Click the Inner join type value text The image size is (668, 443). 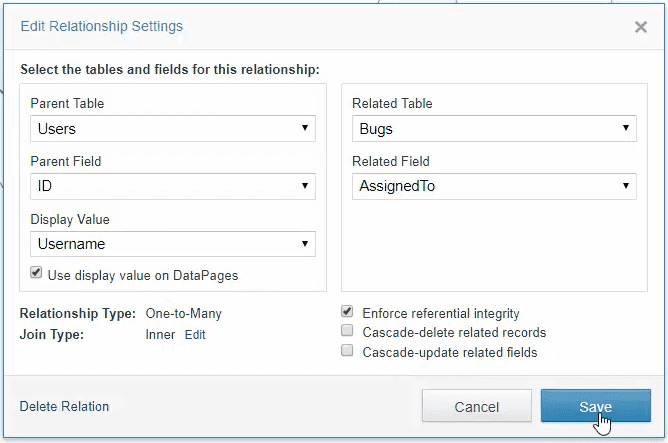pyautogui.click(x=160, y=335)
